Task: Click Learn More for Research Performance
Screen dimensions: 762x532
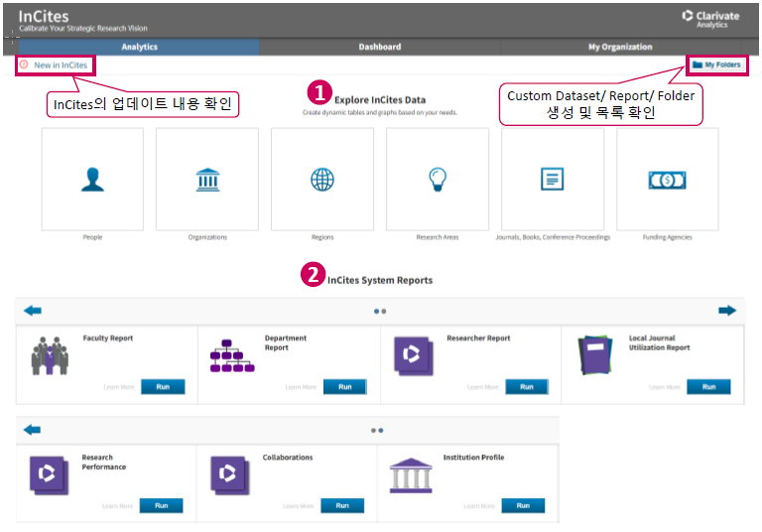Action: [118, 506]
